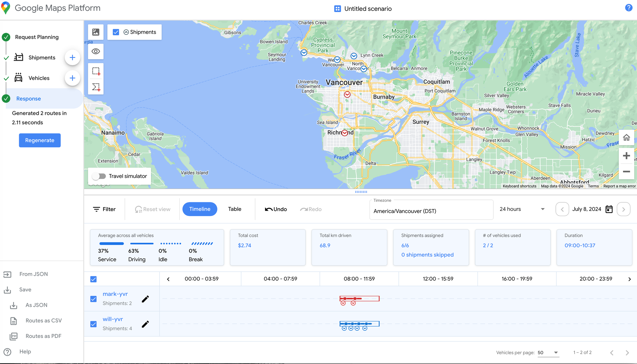
Task: Zoom out on the map
Action: (x=626, y=171)
